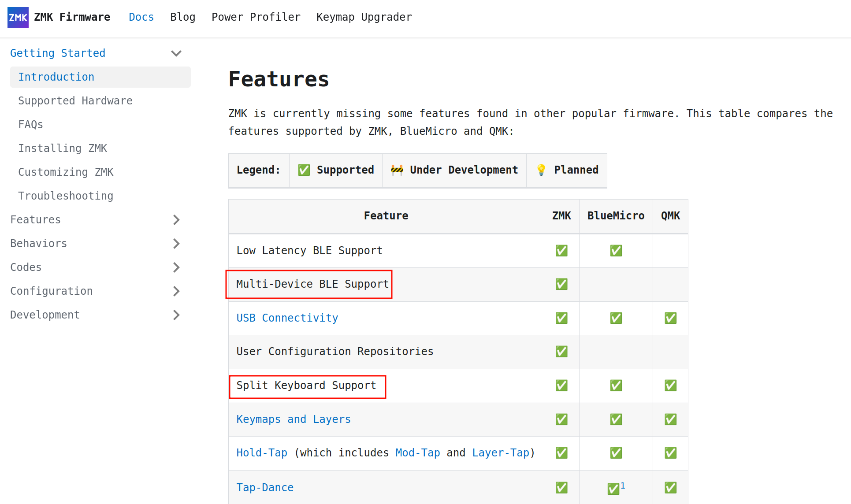Click ZMK checkmark for Multi-Device BLE Support
The image size is (851, 504).
coord(561,284)
